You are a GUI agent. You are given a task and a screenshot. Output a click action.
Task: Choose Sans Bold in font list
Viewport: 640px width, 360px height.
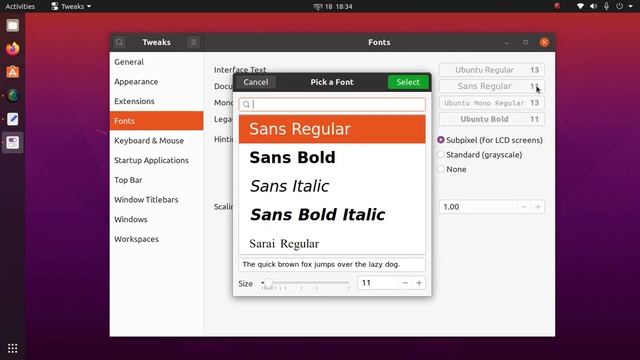332,158
